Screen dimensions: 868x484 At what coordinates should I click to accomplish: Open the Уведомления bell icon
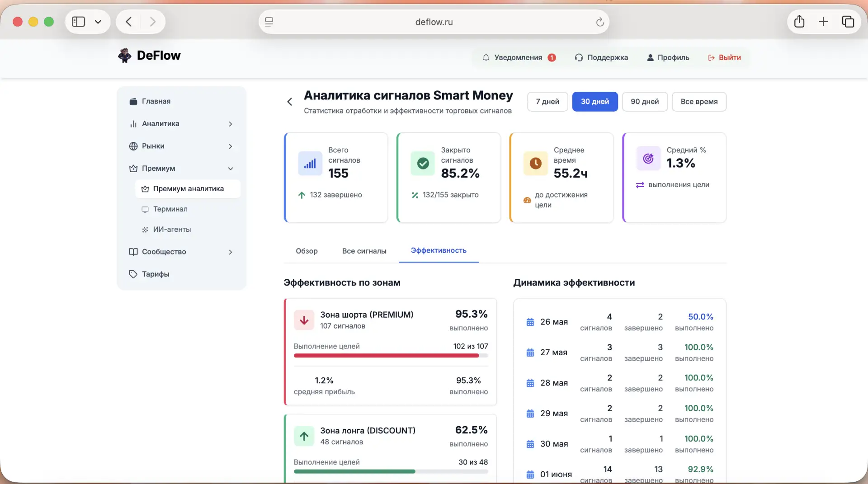486,57
